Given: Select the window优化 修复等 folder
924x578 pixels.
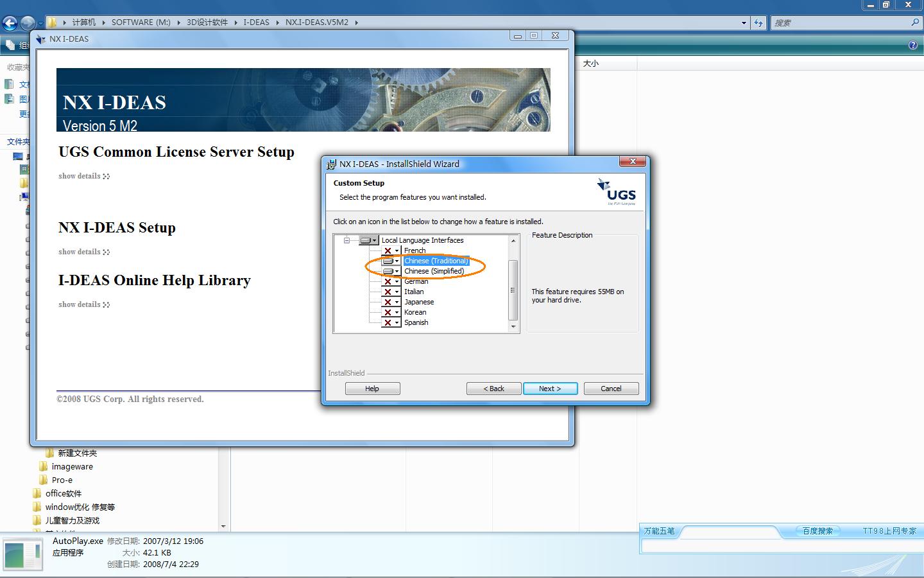Looking at the screenshot, I should [x=80, y=507].
